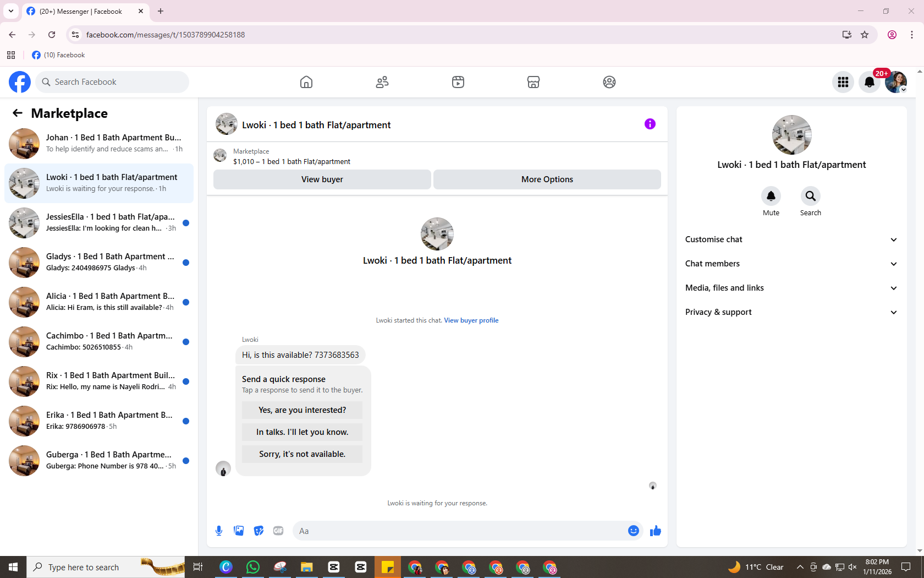Open the JessiesElla conversation
924x578 pixels.
pyautogui.click(x=99, y=223)
